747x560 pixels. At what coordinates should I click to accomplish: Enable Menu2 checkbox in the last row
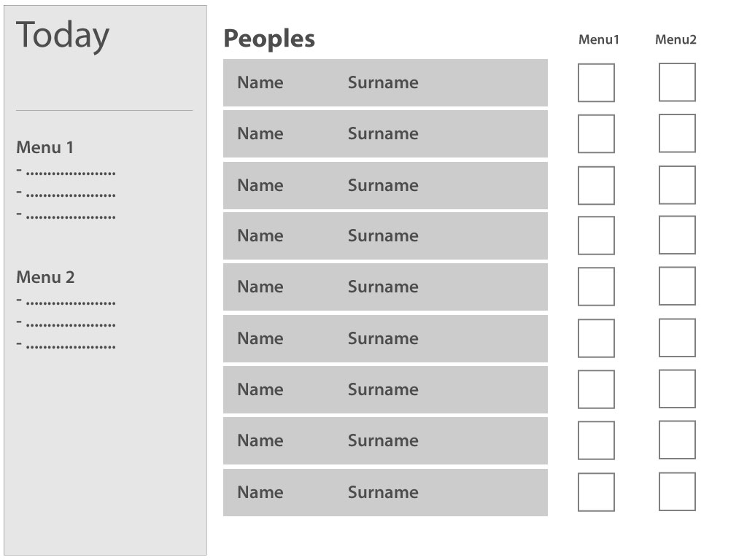(677, 492)
